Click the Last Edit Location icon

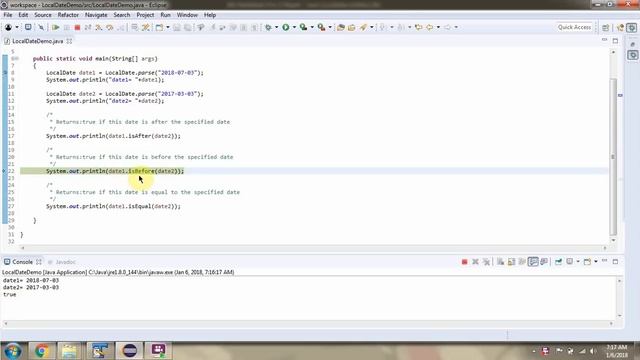pyautogui.click(x=418, y=27)
